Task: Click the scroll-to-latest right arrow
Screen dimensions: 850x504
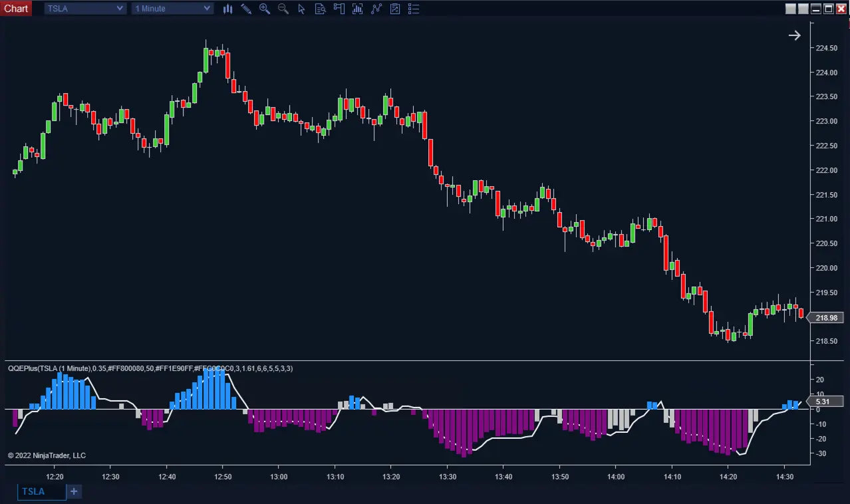Action: (x=794, y=35)
